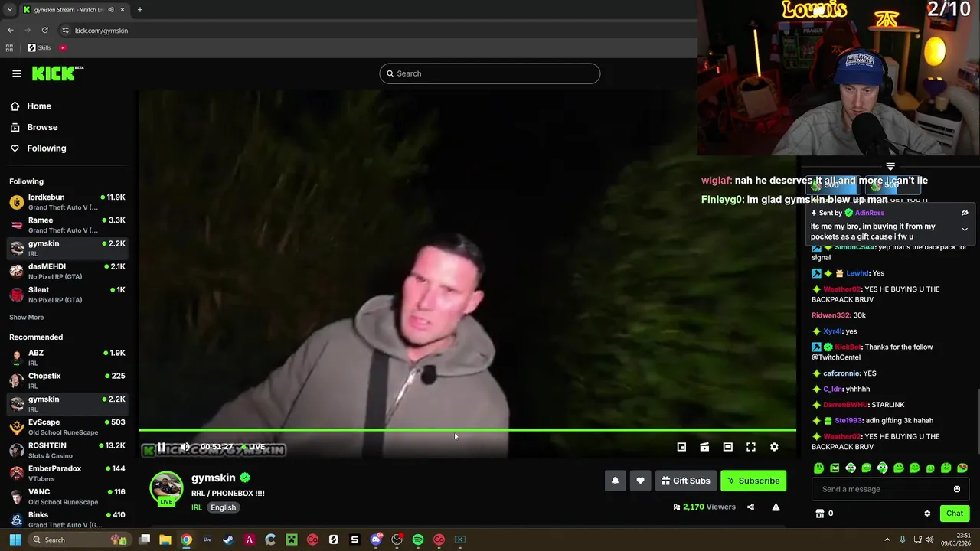Expand Following list with Show more
Viewport: 980px width, 551px height.
(27, 318)
